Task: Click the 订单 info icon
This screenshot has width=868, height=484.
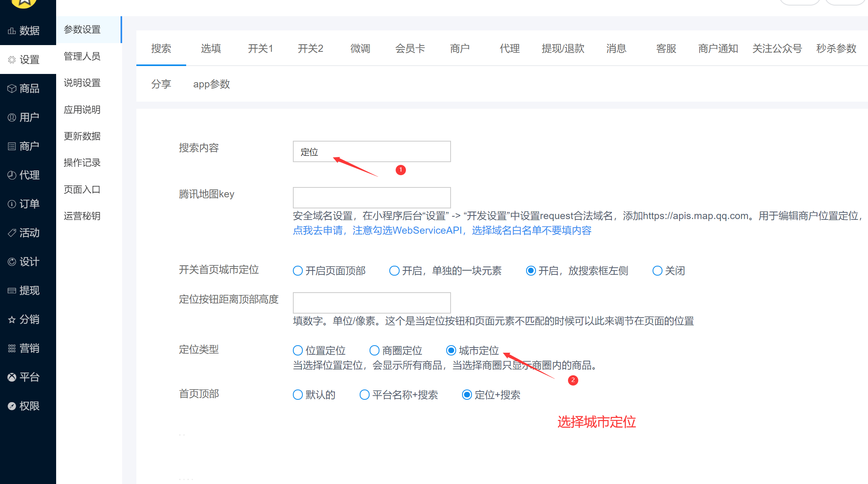Action: [12, 204]
